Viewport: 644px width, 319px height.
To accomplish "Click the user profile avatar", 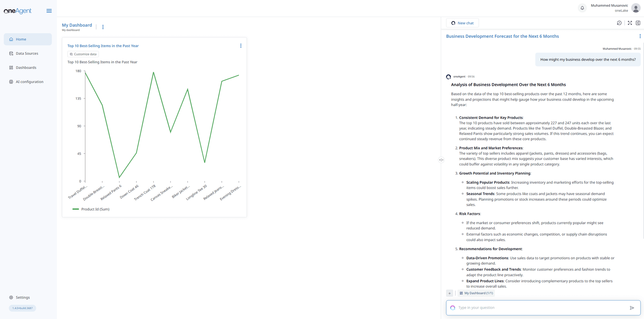I will tap(636, 8).
